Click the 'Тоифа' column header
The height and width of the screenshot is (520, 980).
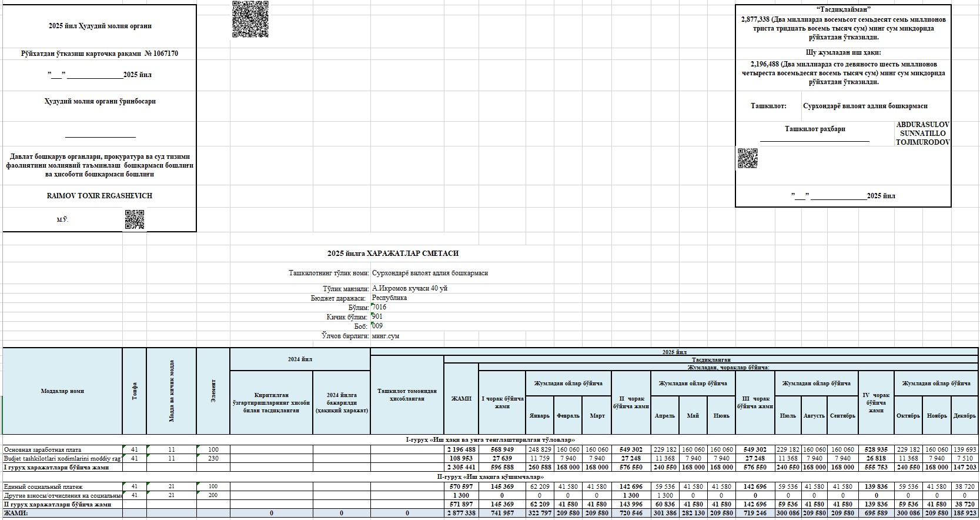coord(135,391)
